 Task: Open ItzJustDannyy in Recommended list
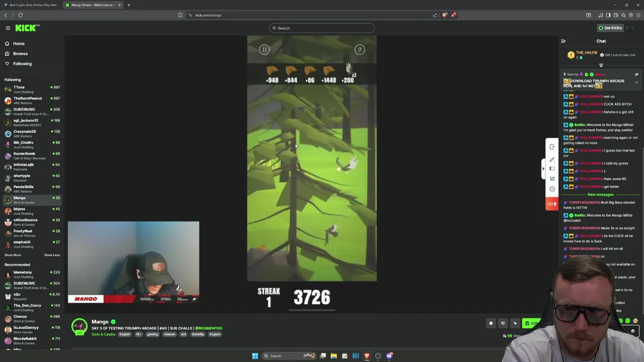point(31,330)
